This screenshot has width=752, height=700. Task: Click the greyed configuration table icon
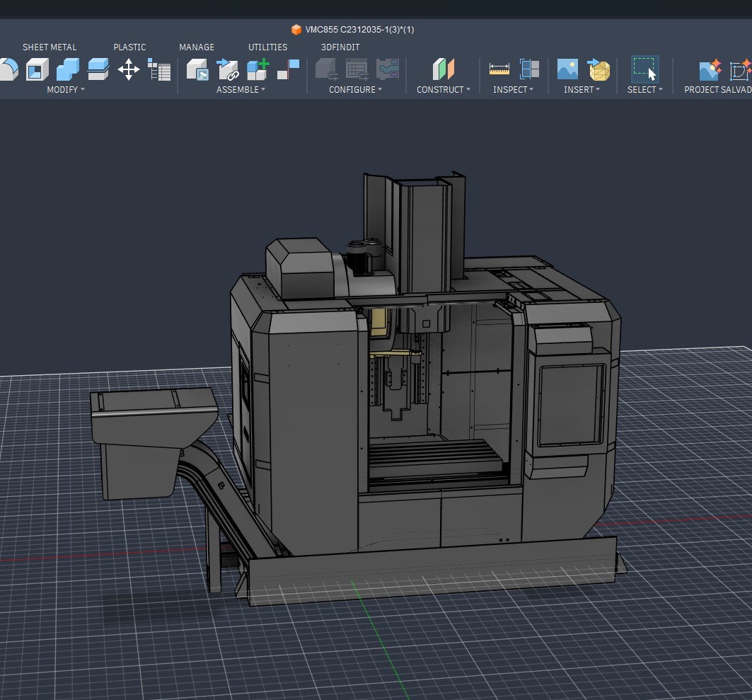(x=357, y=69)
